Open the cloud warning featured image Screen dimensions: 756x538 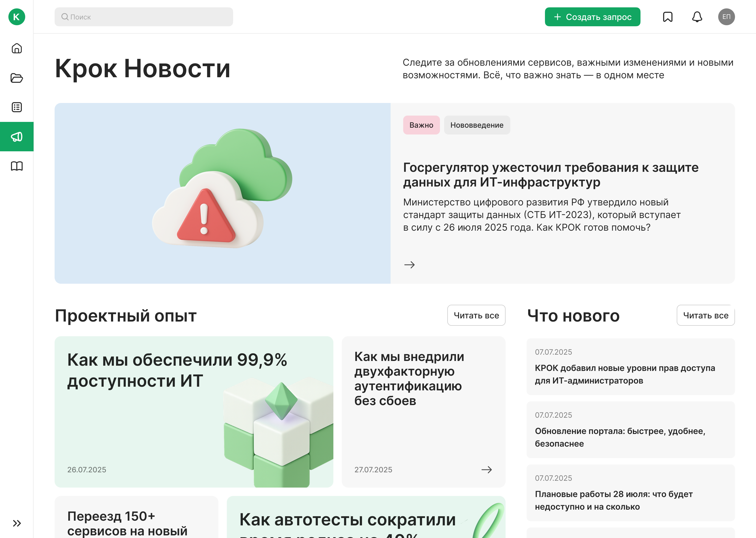tap(222, 193)
